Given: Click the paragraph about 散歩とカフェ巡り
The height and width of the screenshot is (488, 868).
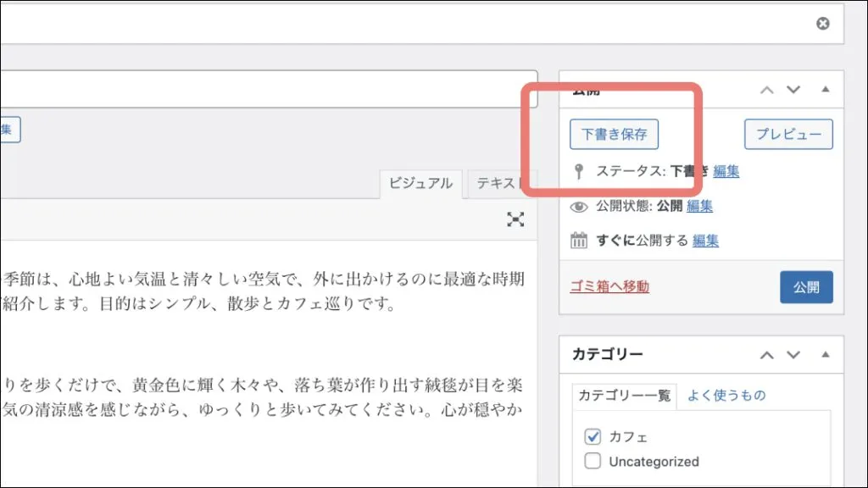Looking at the screenshot, I should click(263, 291).
